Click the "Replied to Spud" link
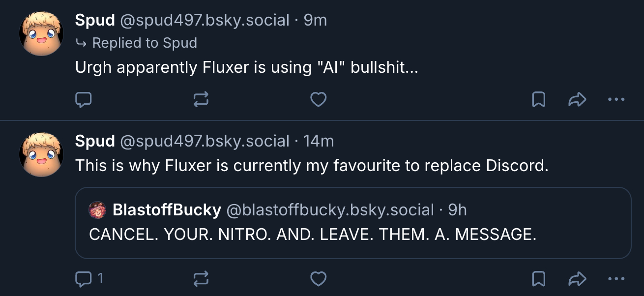 click(x=144, y=43)
